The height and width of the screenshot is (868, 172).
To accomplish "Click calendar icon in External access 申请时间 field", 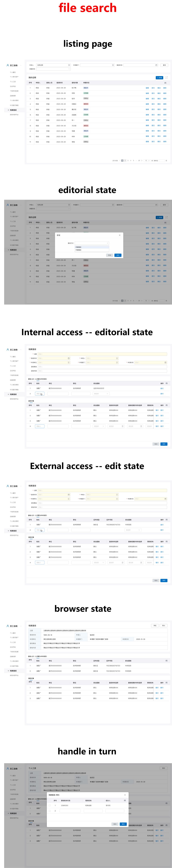I will (x=165, y=499).
